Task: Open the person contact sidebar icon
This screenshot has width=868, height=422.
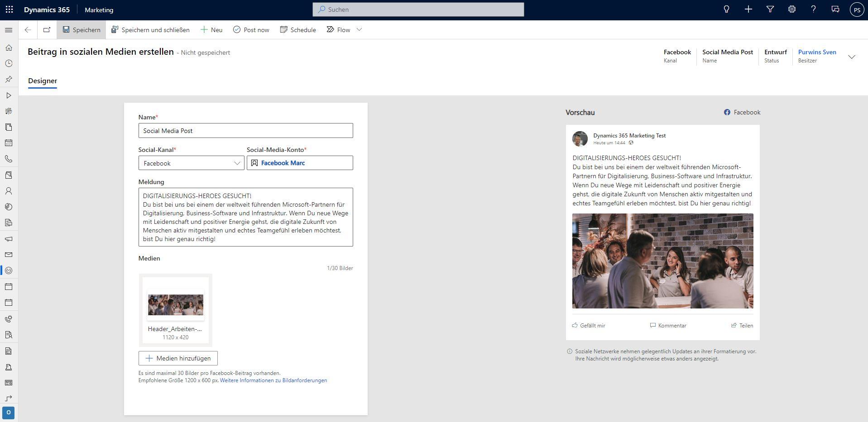Action: (x=9, y=191)
